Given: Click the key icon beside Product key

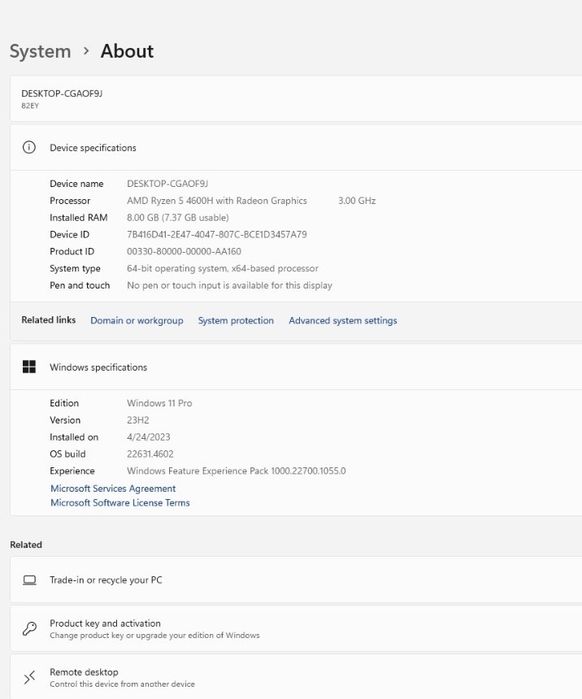Looking at the screenshot, I should pos(29,629).
